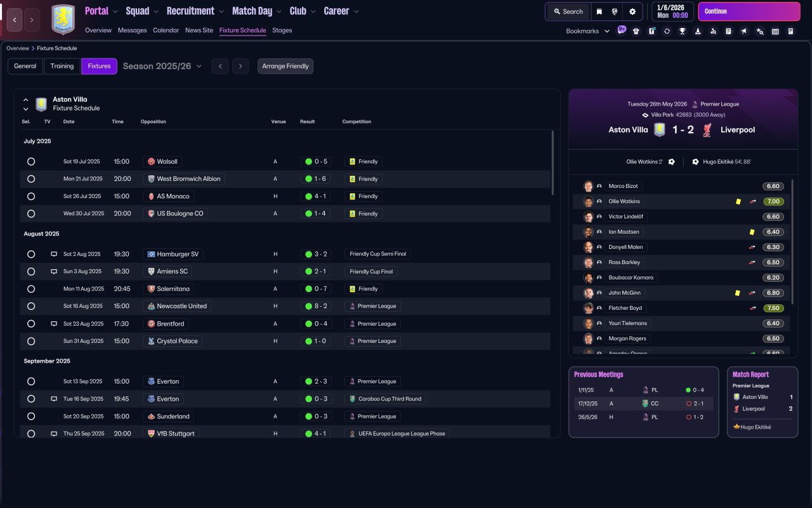The width and height of the screenshot is (812, 508).
Task: Select the Crystal Palace fixture radio button
Action: [x=31, y=341]
